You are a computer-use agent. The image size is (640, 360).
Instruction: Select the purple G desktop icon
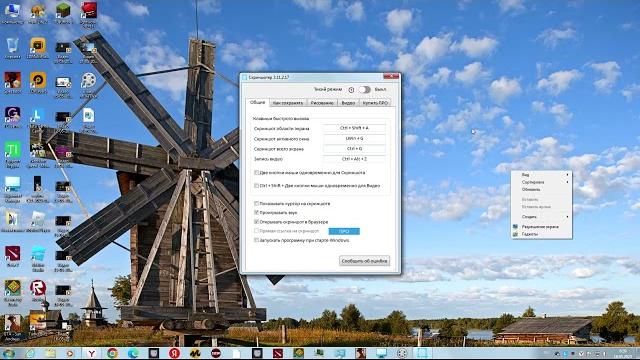12,118
